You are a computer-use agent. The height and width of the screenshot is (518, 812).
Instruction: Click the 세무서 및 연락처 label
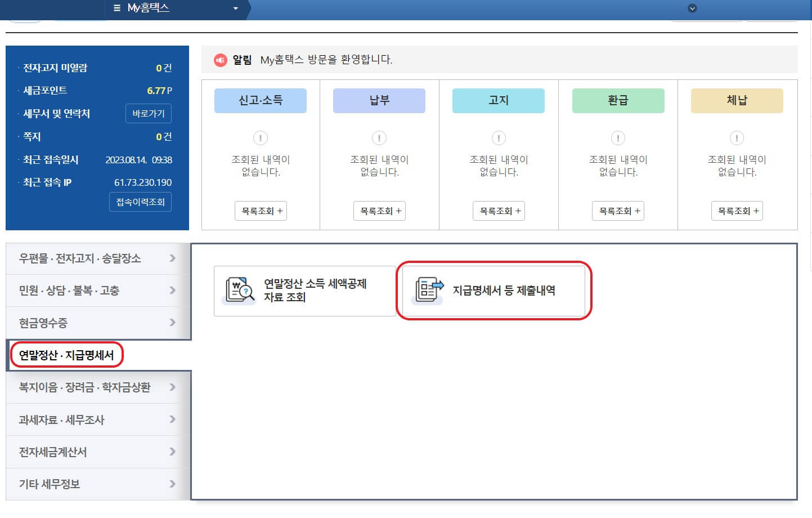click(56, 114)
